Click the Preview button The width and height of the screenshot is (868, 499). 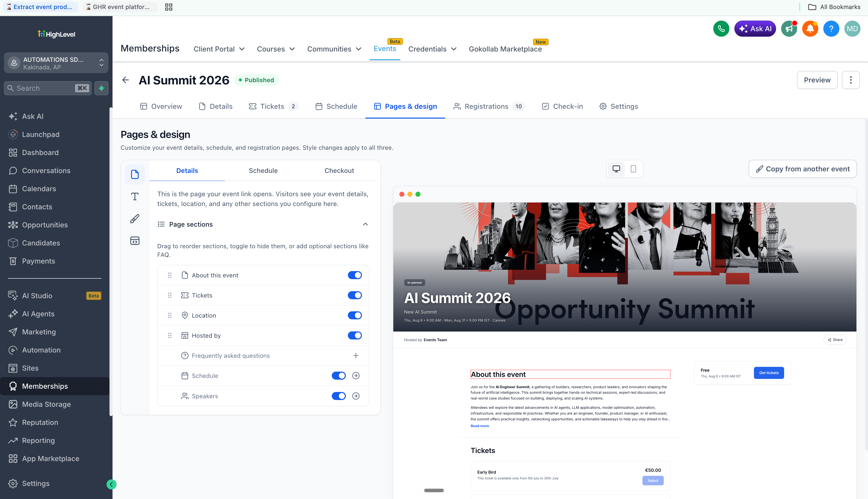pos(817,80)
